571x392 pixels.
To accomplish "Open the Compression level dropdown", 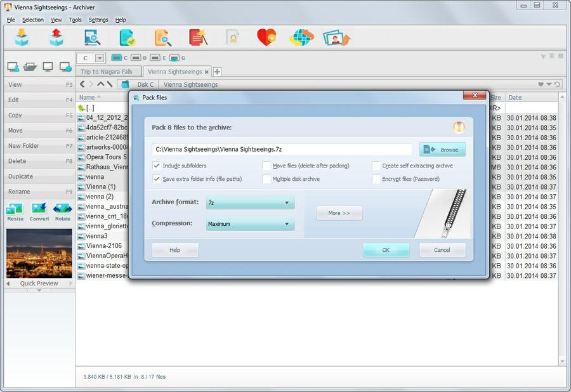I will [x=250, y=224].
